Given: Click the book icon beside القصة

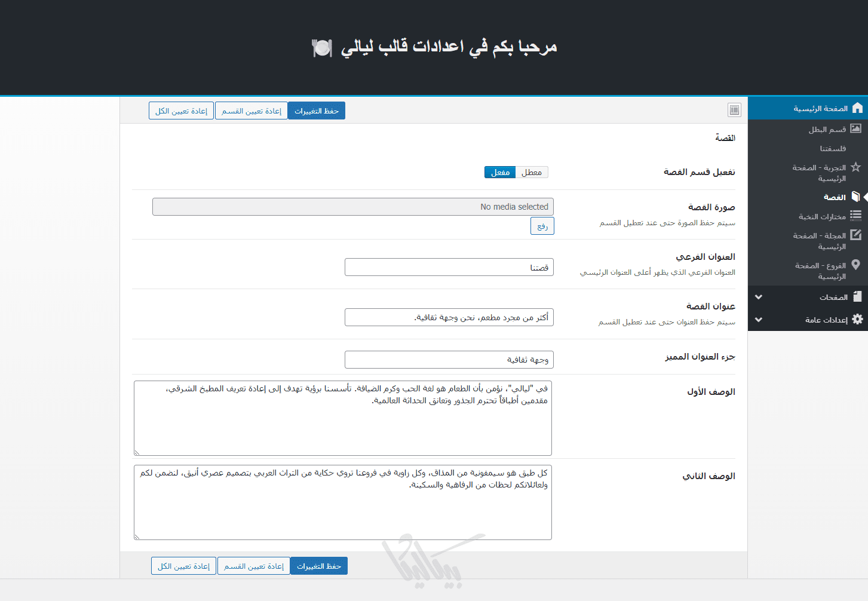Looking at the screenshot, I should tap(855, 197).
